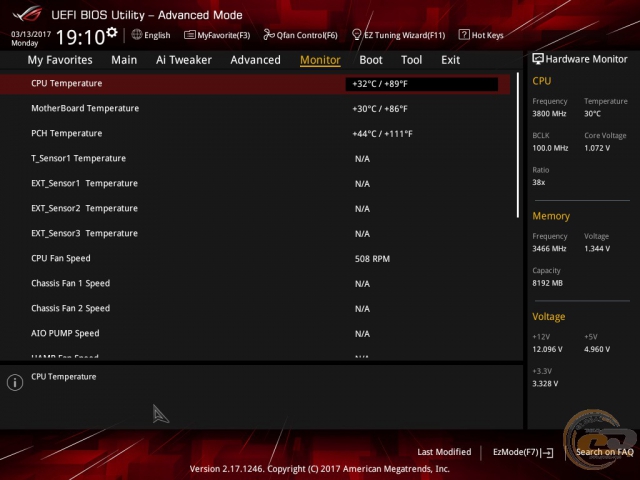Select EXT_Sensor1 Temperature row
The height and width of the screenshot is (480, 640).
click(255, 183)
